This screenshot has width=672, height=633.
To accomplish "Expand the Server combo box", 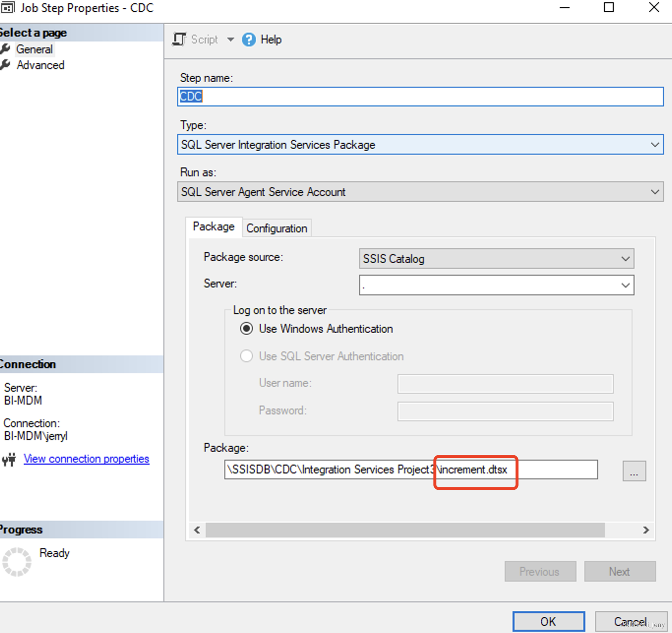I will pos(625,285).
